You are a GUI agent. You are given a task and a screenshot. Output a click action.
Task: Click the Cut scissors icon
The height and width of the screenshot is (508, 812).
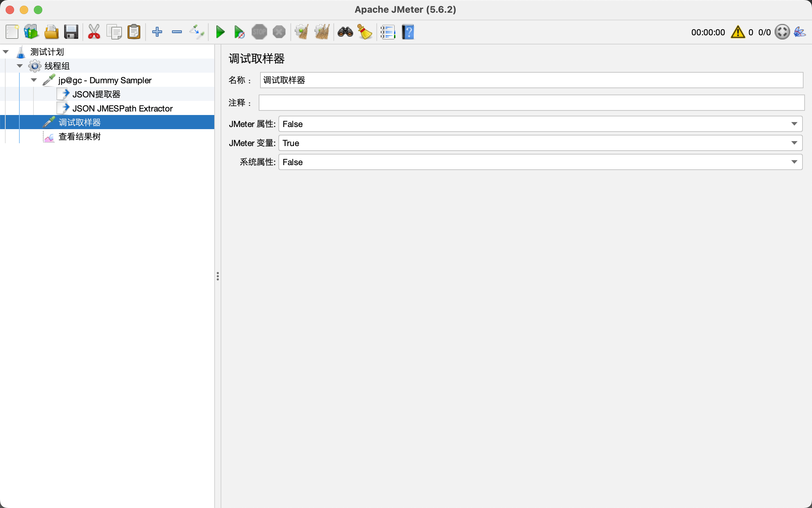coord(94,32)
